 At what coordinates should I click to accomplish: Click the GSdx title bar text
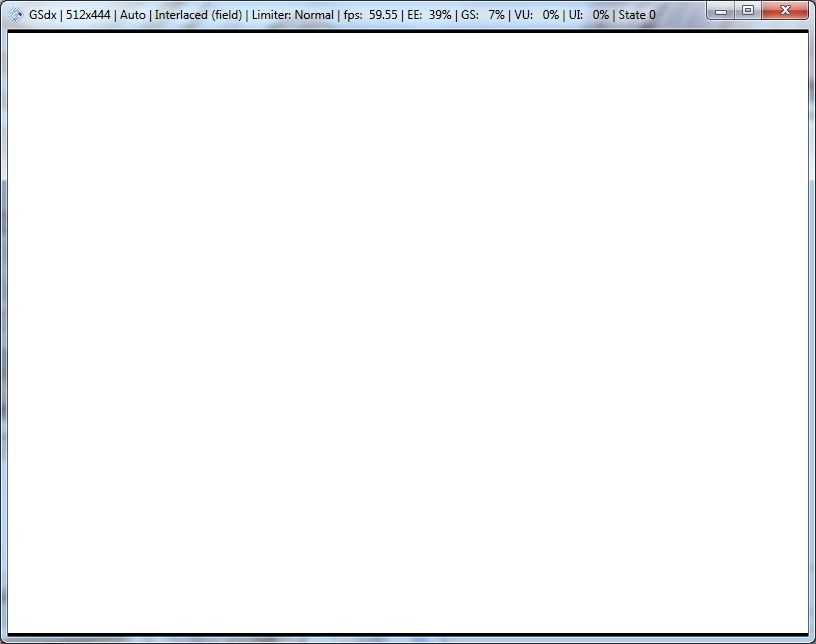tap(342, 15)
